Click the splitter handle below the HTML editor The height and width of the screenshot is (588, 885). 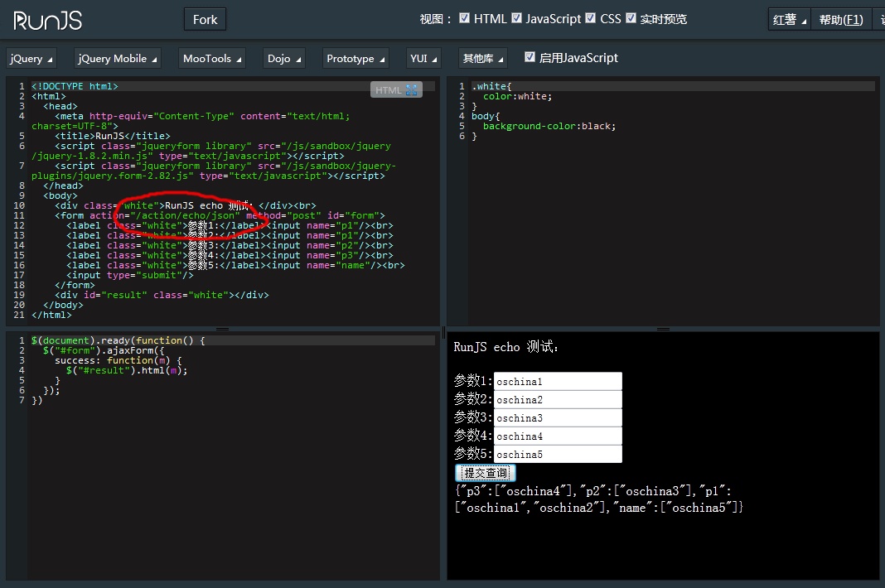[x=222, y=329]
